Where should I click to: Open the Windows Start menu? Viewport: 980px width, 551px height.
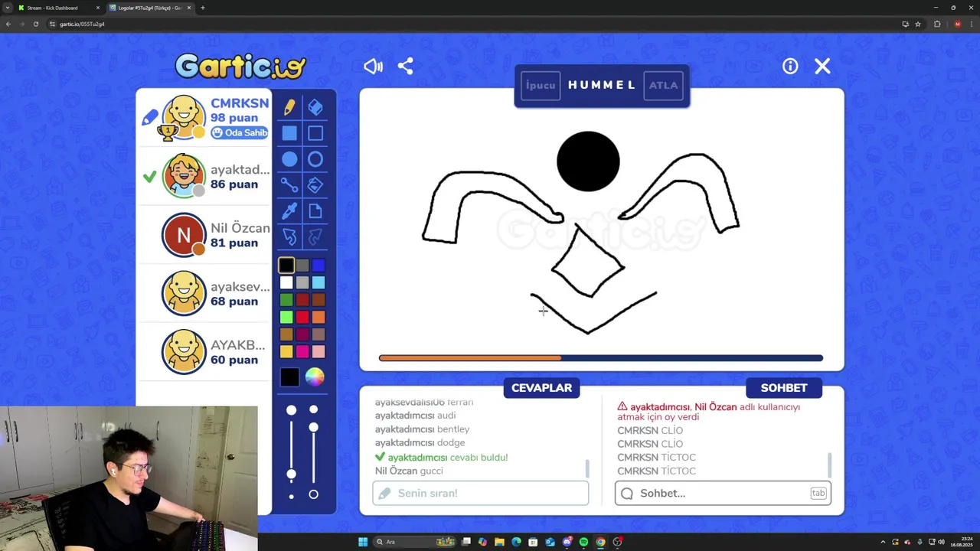(363, 542)
